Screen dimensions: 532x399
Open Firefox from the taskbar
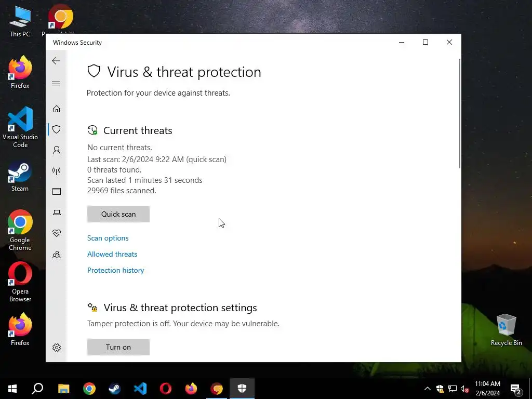191,389
